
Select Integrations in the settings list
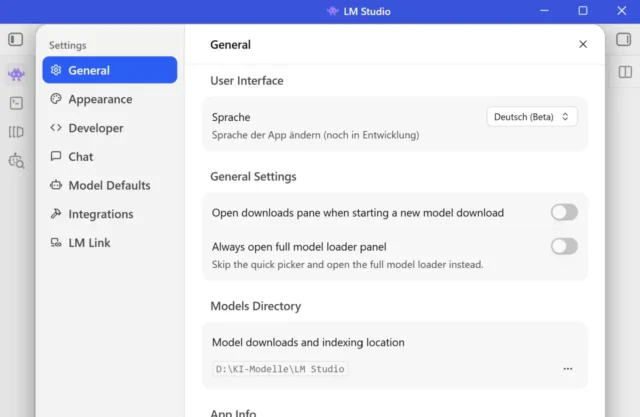coord(100,214)
